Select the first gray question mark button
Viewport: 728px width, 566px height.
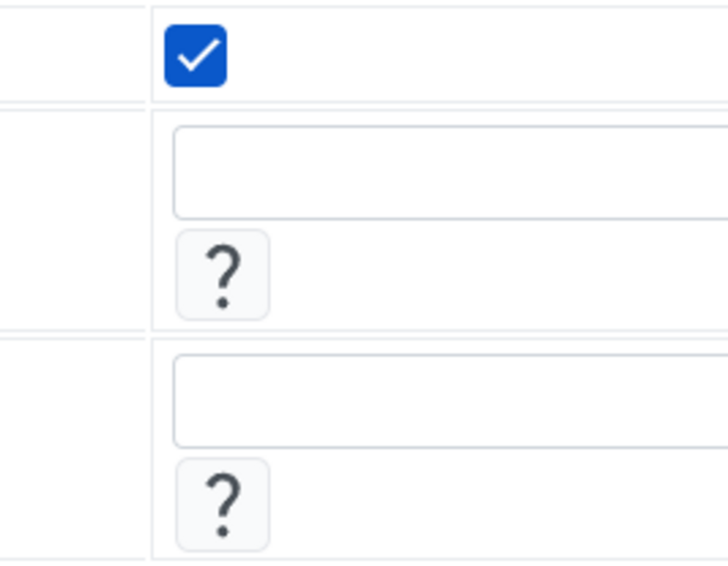click(x=223, y=275)
